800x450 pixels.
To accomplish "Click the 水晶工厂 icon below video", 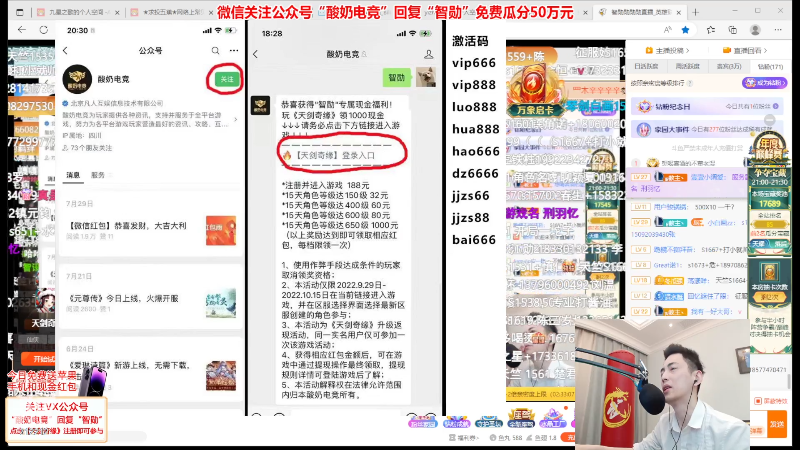I will click(x=553, y=419).
